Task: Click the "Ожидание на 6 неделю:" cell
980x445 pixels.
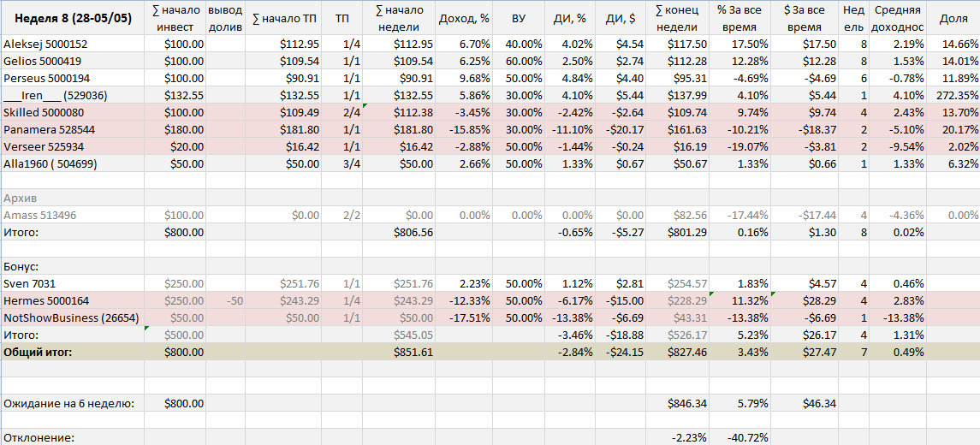Action: pos(68,403)
